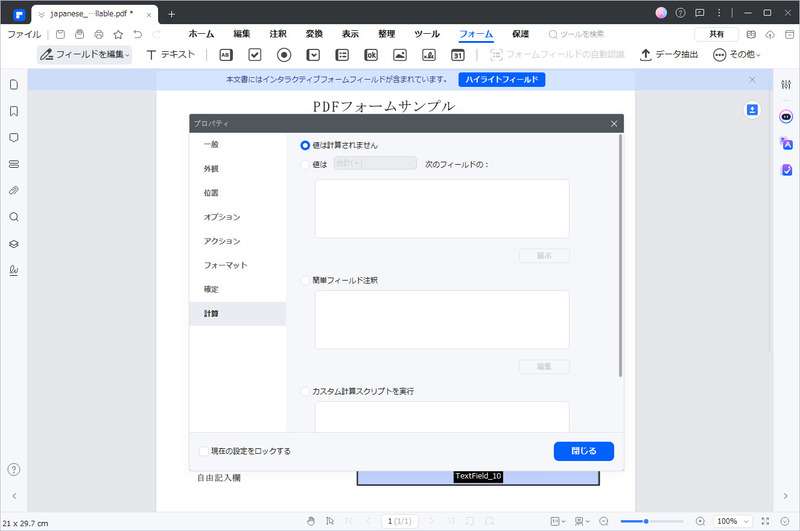Select the dropdown combo box form tool
This screenshot has width=800, height=531.
(313, 55)
